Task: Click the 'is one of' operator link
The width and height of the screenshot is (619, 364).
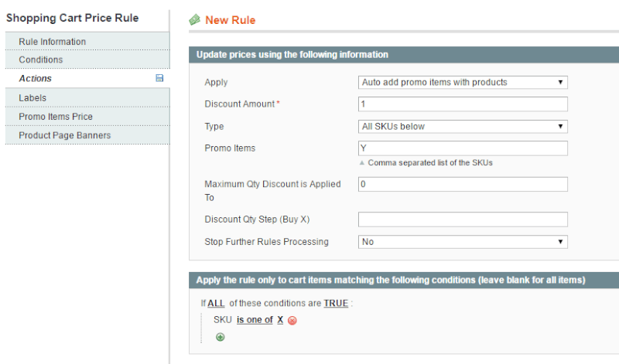Action: pyautogui.click(x=255, y=320)
